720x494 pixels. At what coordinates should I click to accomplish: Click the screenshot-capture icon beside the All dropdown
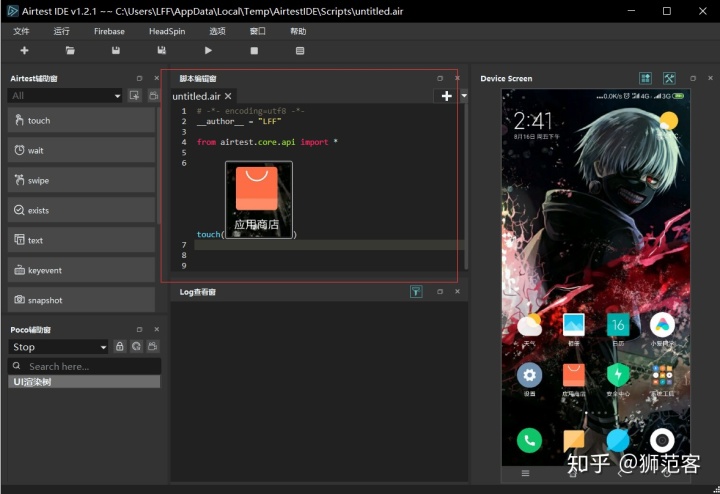click(135, 95)
